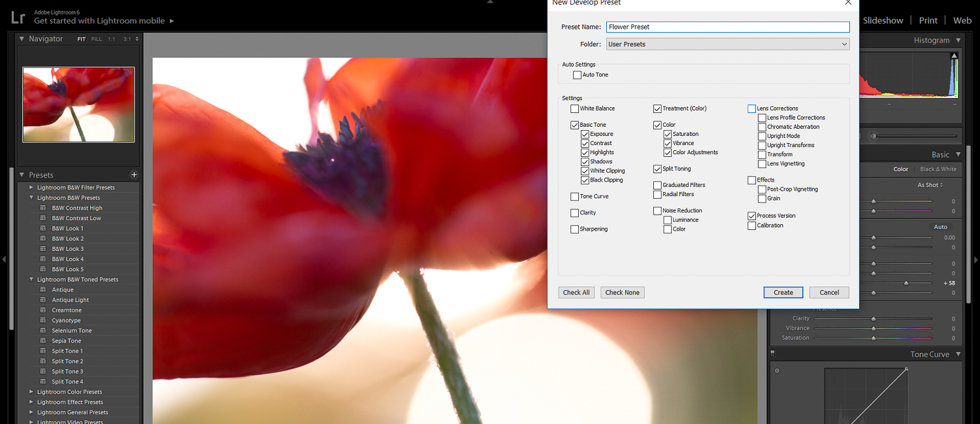
Task: Collapse the Tone Curve panel
Action: click(958, 355)
